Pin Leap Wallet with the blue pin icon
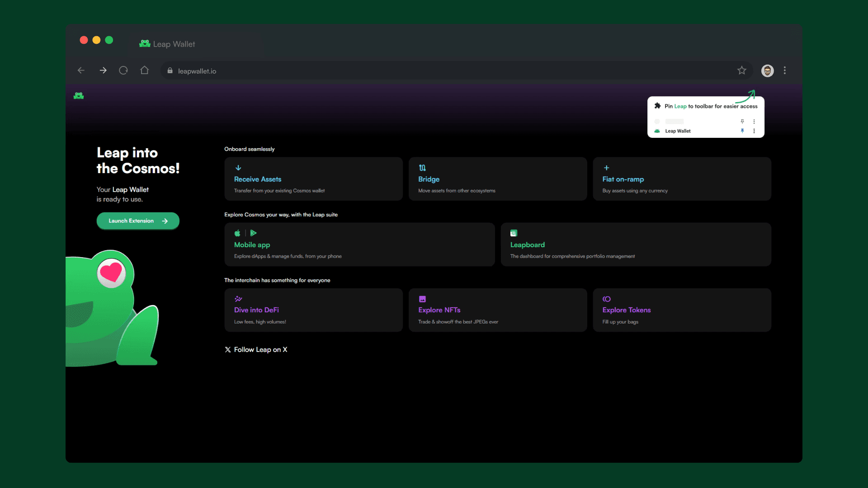Image resolution: width=868 pixels, height=488 pixels. coord(742,131)
